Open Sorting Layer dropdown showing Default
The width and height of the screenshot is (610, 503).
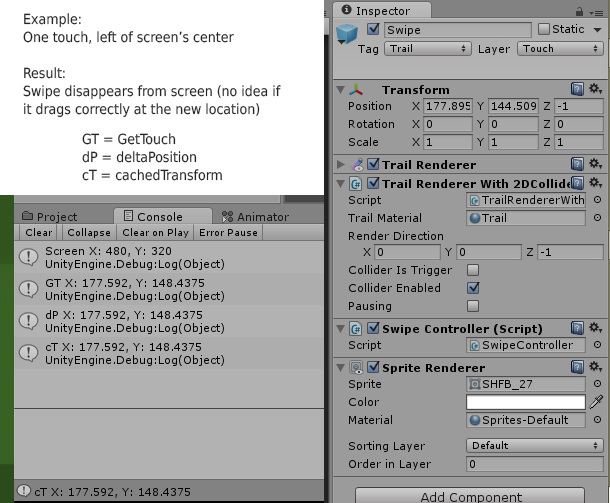pos(535,445)
